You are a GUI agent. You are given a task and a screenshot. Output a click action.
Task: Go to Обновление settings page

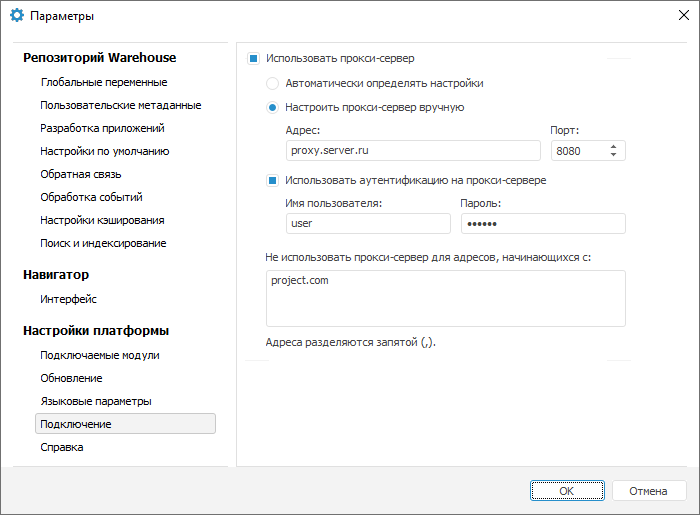[71, 378]
